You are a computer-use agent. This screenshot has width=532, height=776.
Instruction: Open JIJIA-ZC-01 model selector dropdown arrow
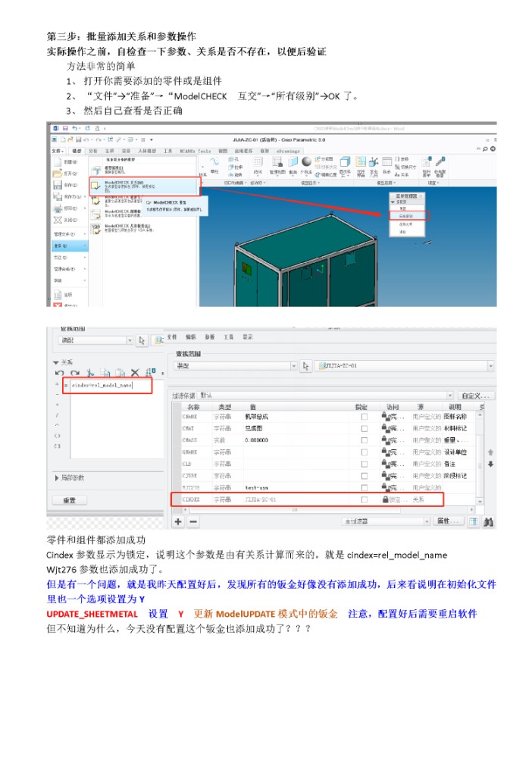(490, 366)
